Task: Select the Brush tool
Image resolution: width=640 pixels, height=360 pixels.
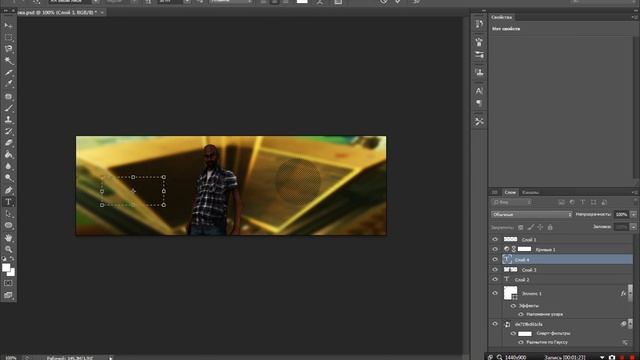Action: coord(8,108)
